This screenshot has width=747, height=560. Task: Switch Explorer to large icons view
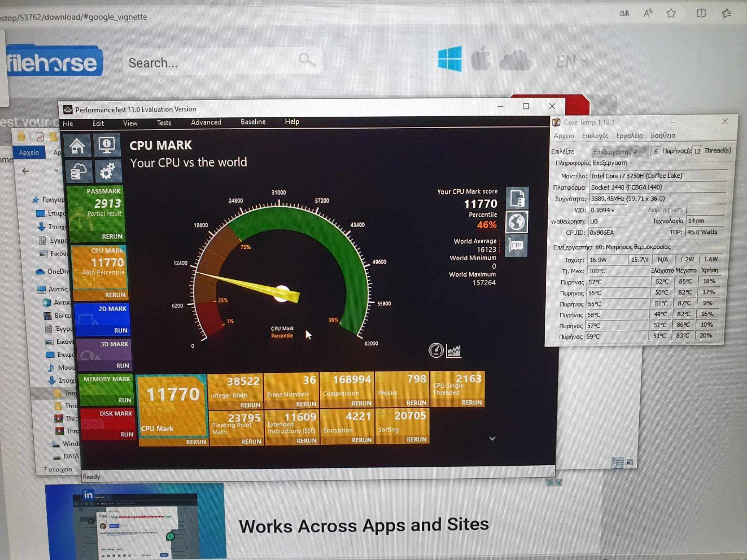[629, 462]
